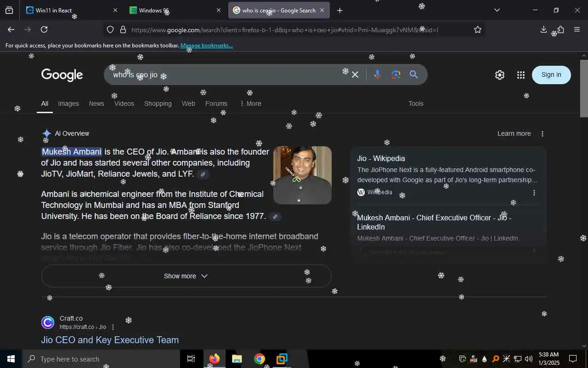Screen dimensions: 588x368
Task: Submit search with the magnifier icon
Action: tap(414, 75)
